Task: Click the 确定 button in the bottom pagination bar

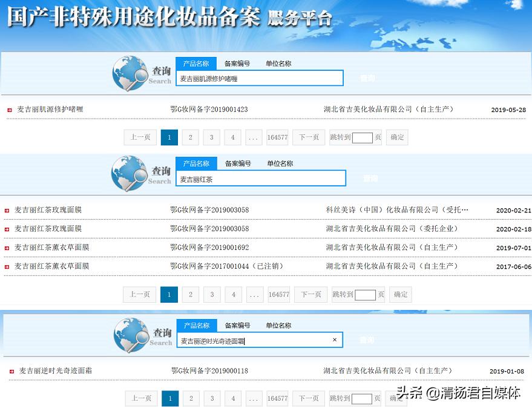Action: (396, 398)
